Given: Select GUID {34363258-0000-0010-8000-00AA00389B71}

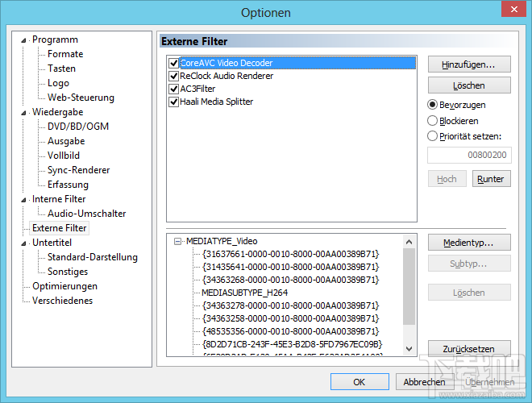Looking at the screenshot, I should (x=290, y=318).
